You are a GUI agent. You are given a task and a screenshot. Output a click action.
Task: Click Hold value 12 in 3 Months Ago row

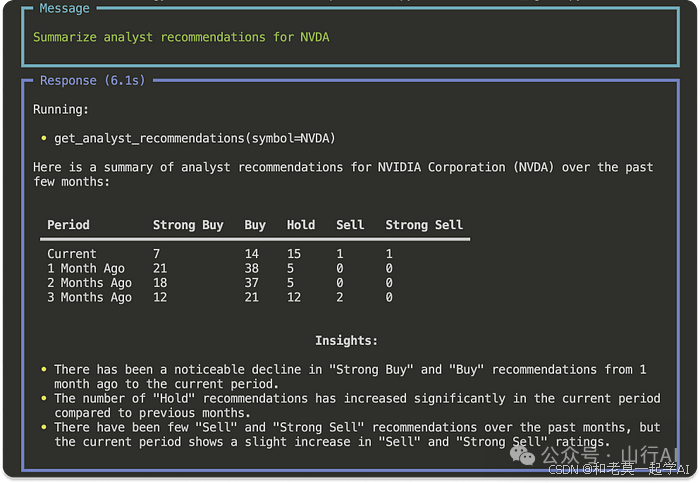pyautogui.click(x=294, y=297)
